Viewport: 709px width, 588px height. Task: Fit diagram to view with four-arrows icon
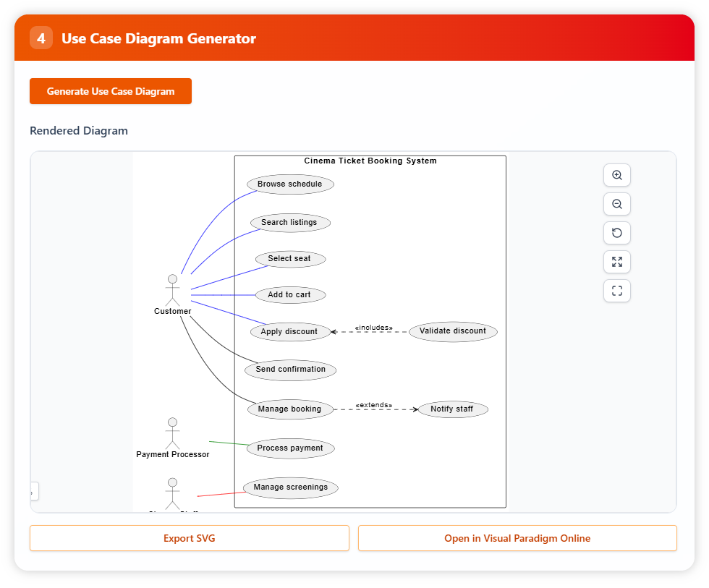pos(617,262)
